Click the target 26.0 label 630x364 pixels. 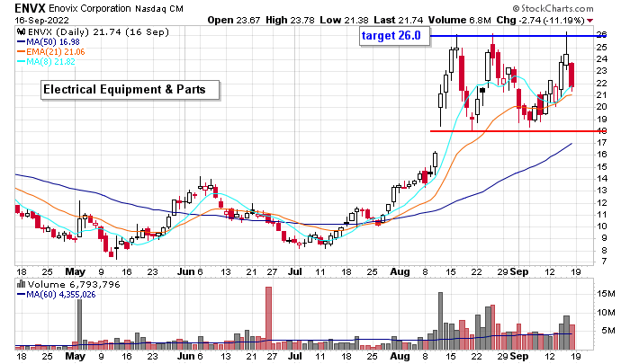coord(394,36)
